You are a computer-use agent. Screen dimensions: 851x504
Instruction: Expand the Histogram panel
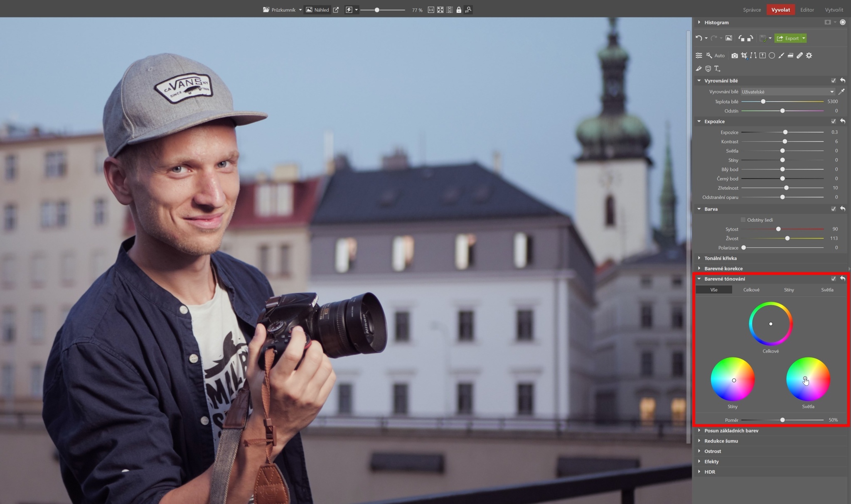(x=699, y=22)
